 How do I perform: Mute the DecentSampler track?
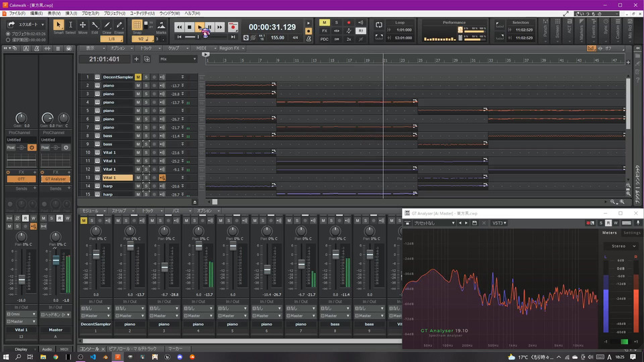click(138, 77)
